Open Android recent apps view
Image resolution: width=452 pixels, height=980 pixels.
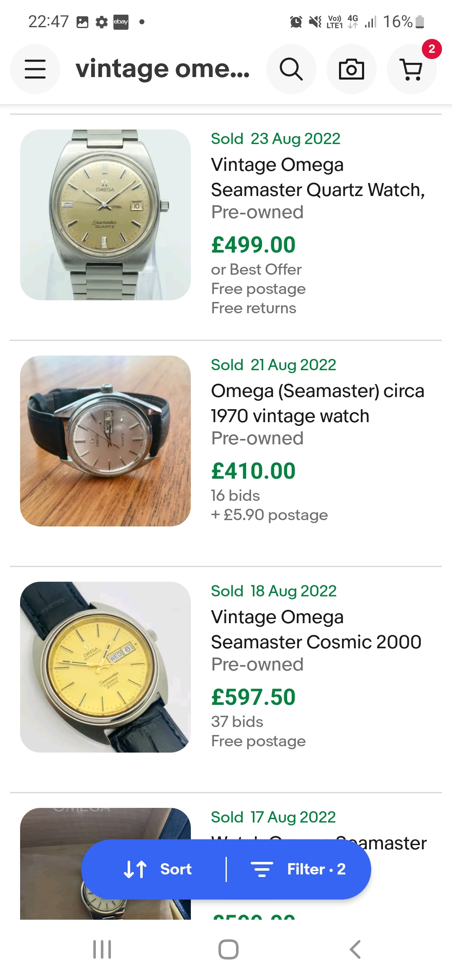[x=102, y=949]
